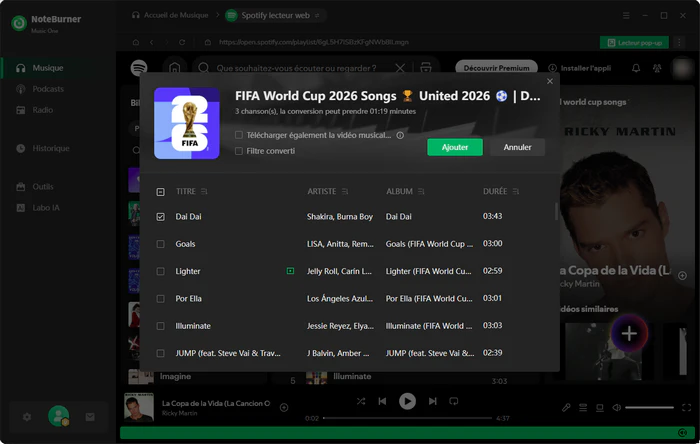Screen dimensions: 700x444
Task: Sort list by ARTISTE column icon
Action: click(345, 191)
